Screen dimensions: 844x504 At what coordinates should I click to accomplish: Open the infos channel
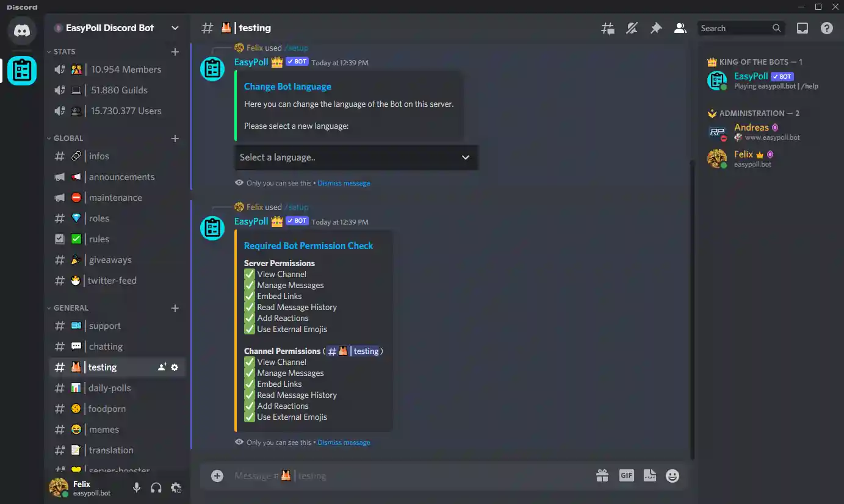(117, 156)
